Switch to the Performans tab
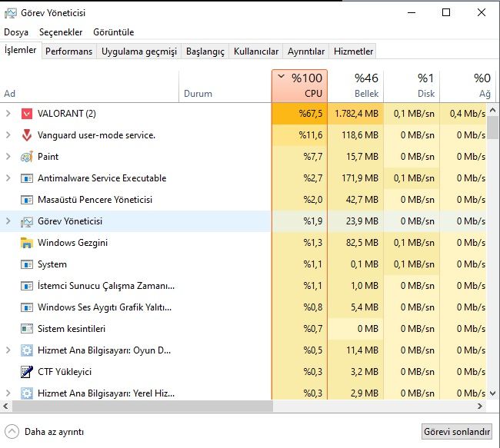The image size is (500, 448). click(x=69, y=51)
